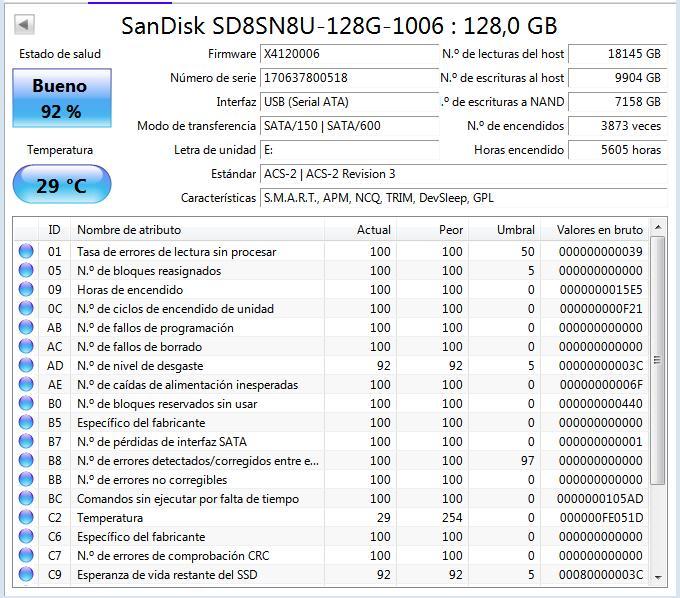This screenshot has width=680, height=598.
Task: Select row Comandos sin ejecutar por falta de tiempo
Action: tap(332, 499)
